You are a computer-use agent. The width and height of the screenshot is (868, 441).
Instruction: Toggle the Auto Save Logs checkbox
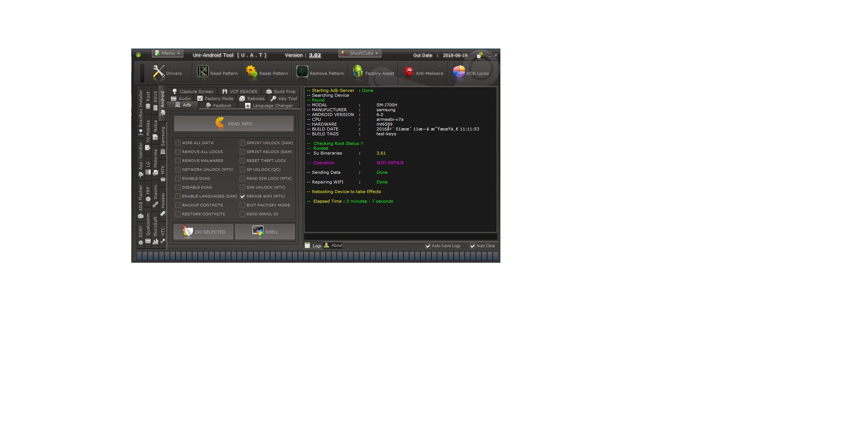(x=428, y=246)
